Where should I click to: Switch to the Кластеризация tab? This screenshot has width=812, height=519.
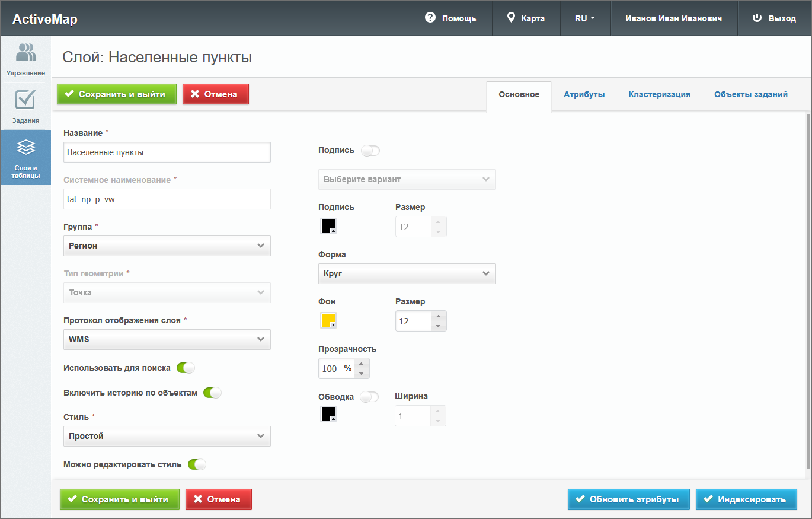pyautogui.click(x=659, y=94)
